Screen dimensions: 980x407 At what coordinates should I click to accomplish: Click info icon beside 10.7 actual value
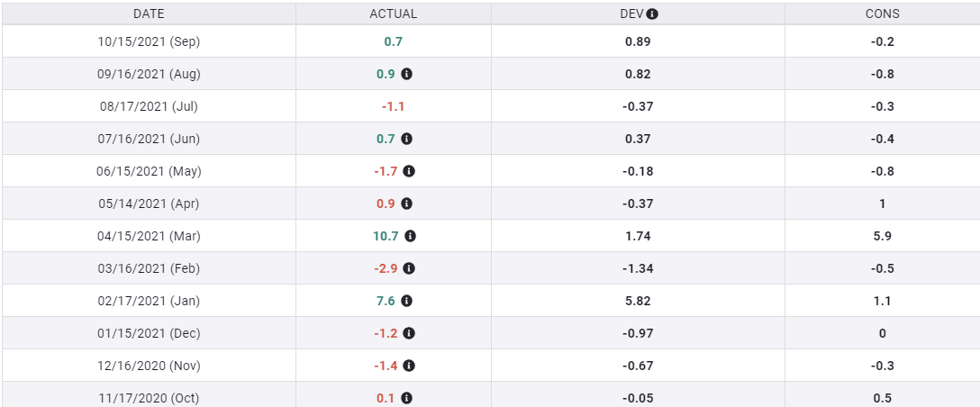tap(411, 236)
